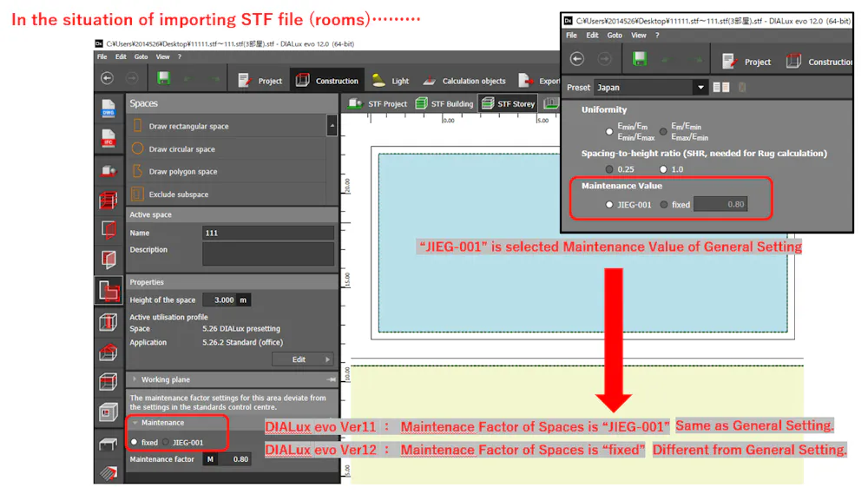Select the red panel space element tool
The width and height of the screenshot is (868, 494).
[108, 259]
